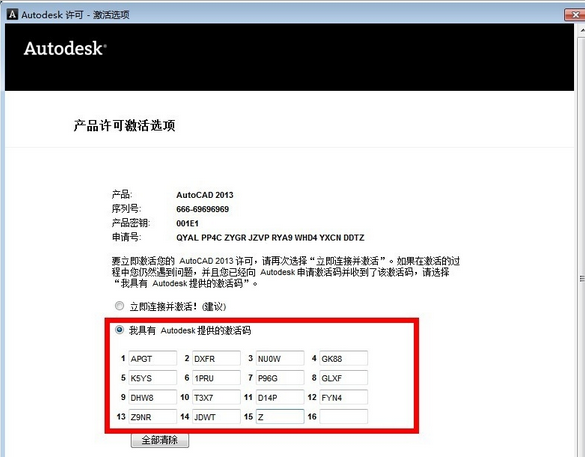Click the 申请号 label
This screenshot has width=585, height=457.
pyautogui.click(x=126, y=237)
